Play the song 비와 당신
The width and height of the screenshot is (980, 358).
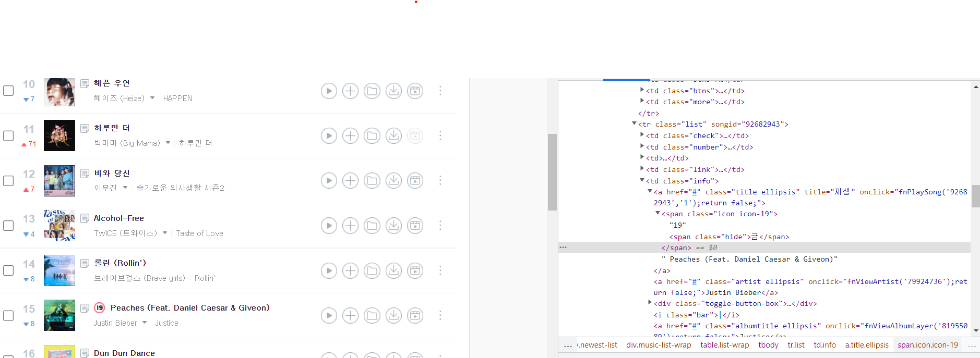pyautogui.click(x=329, y=181)
